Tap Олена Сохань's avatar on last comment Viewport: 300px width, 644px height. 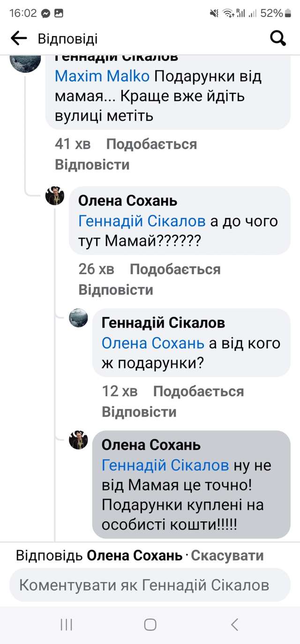(78, 440)
